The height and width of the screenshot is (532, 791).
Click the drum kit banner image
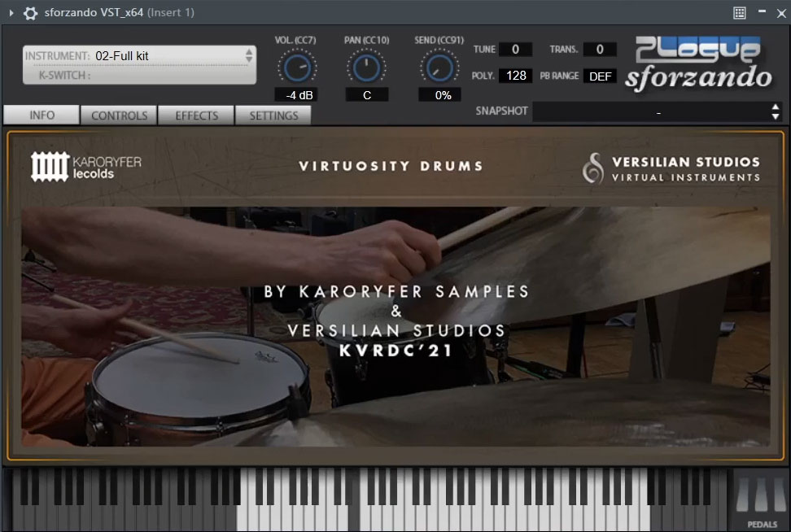point(395,326)
